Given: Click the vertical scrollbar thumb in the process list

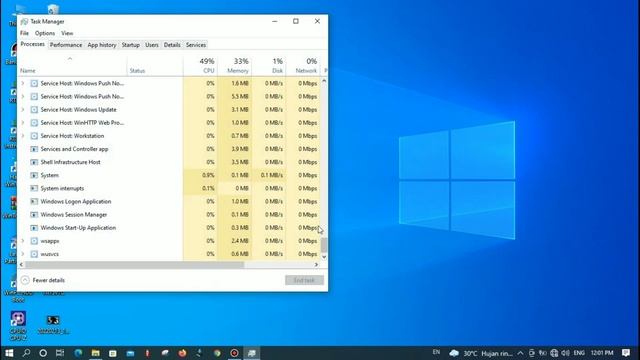Looking at the screenshot, I should [324, 245].
